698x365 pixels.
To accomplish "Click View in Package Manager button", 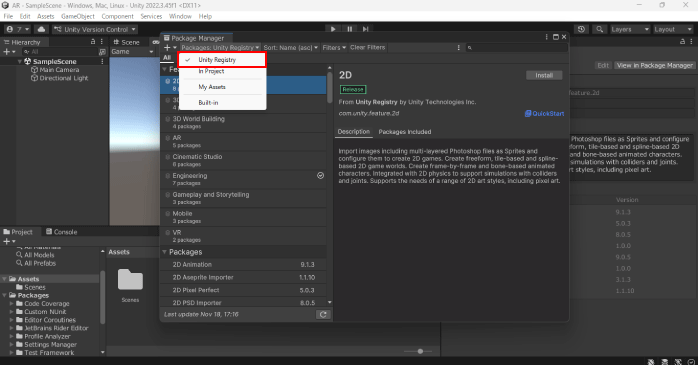I will click(x=654, y=65).
